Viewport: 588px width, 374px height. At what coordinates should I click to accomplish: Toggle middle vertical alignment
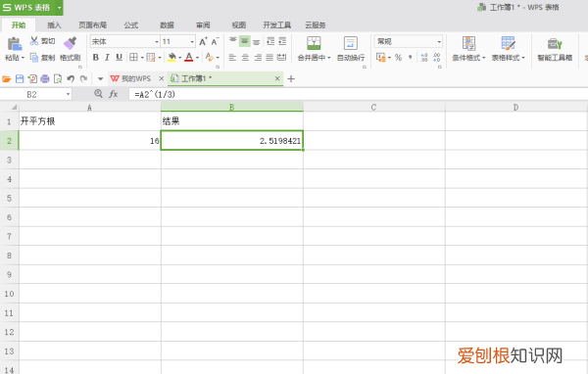click(x=244, y=41)
